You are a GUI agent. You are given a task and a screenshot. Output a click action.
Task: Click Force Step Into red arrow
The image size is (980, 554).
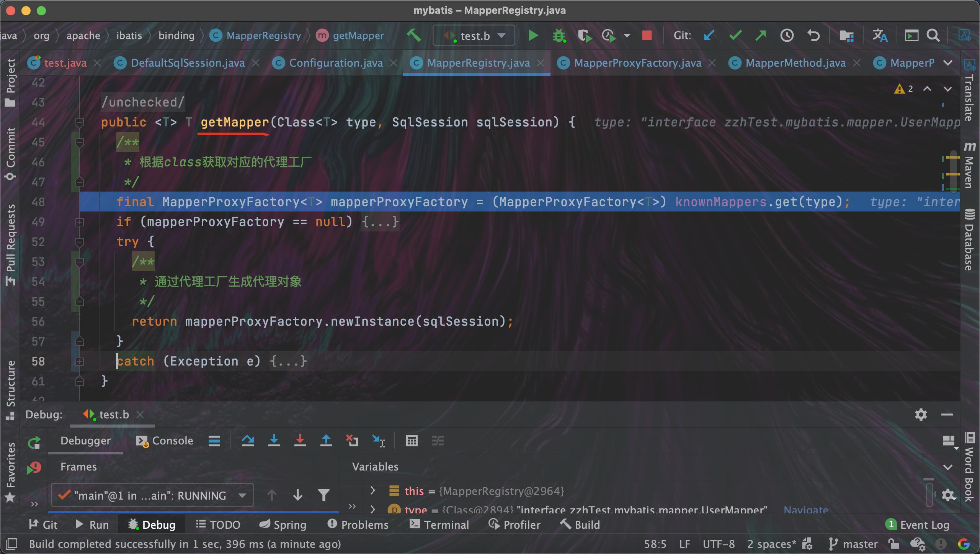[x=300, y=441]
